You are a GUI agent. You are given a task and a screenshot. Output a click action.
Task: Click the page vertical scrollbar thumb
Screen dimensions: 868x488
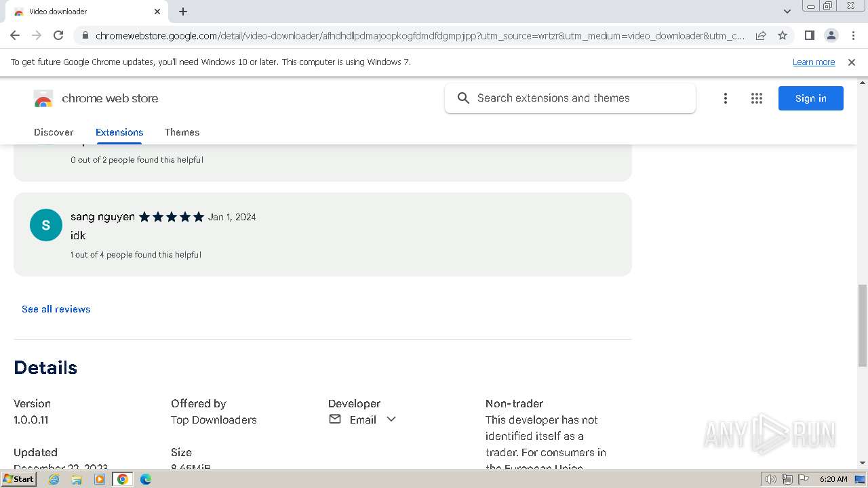[x=863, y=325]
